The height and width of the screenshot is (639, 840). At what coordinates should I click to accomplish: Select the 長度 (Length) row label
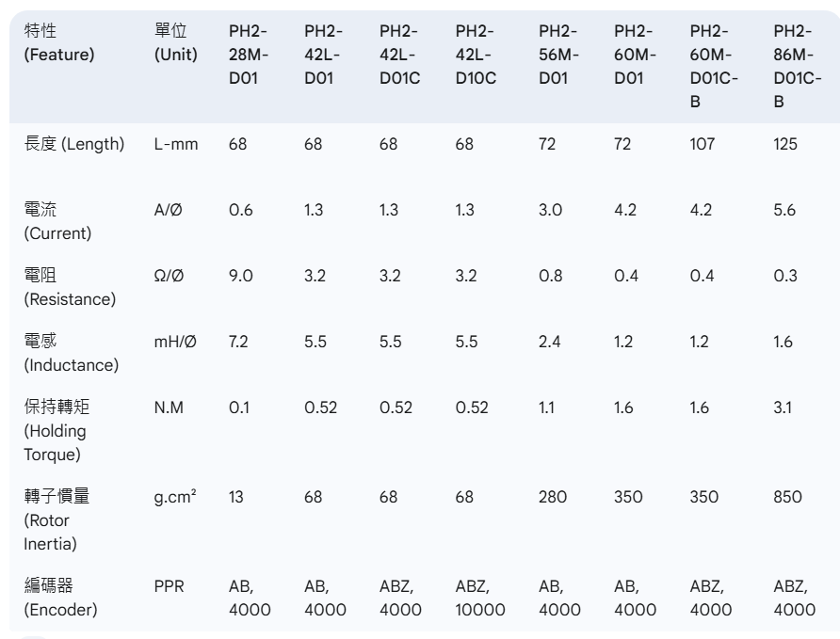74,144
